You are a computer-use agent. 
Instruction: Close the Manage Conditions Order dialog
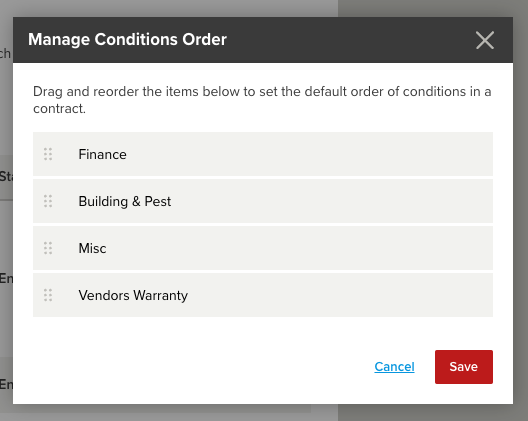[485, 40]
